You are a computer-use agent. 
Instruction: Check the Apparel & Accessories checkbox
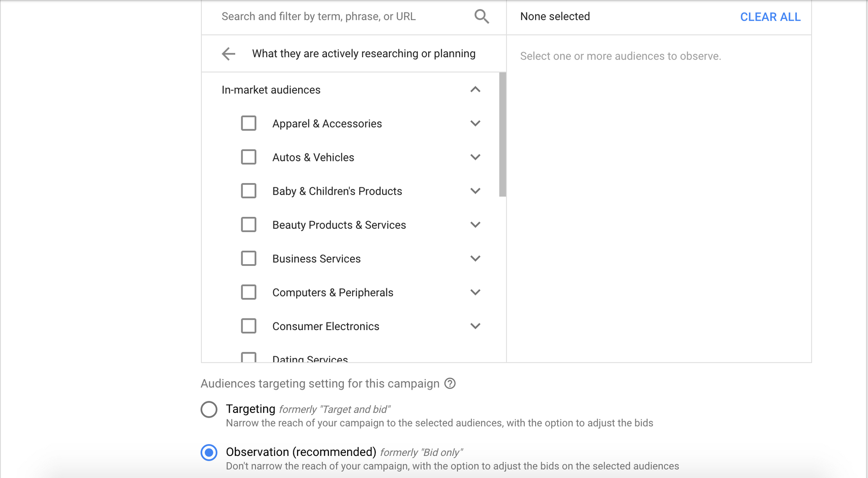click(249, 123)
